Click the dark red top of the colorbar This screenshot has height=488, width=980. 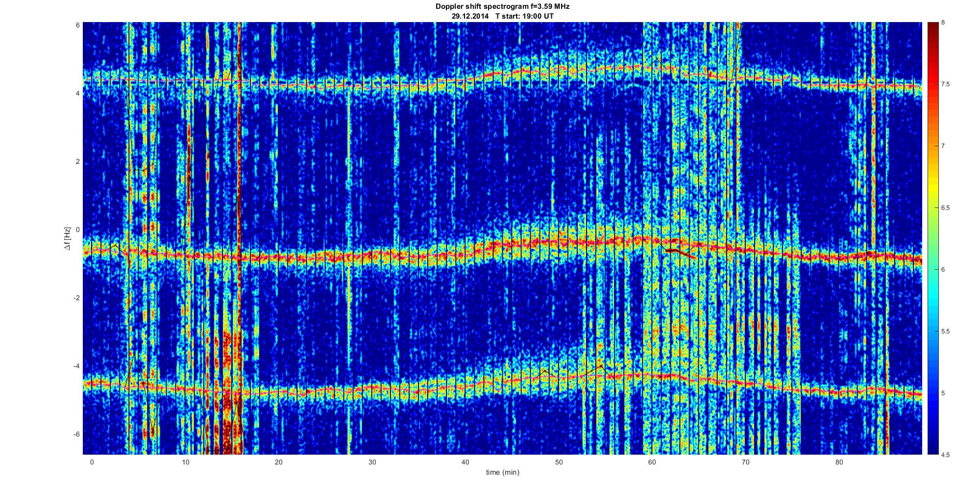click(x=932, y=29)
